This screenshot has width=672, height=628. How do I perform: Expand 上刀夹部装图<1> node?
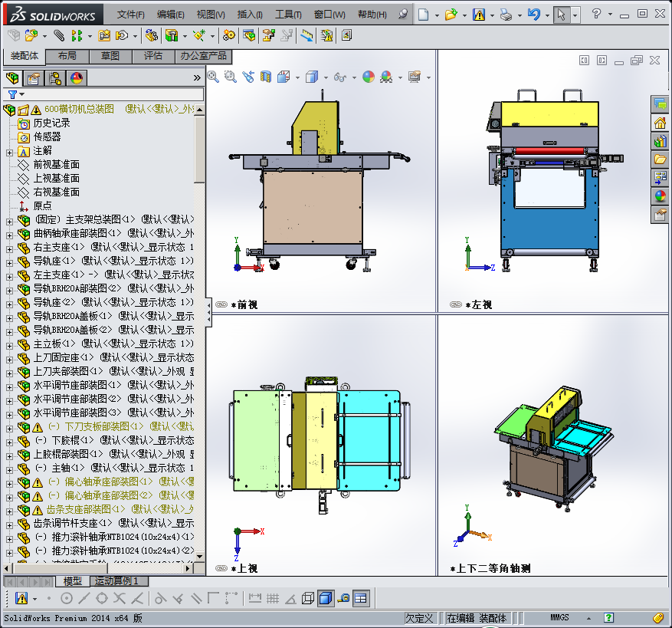click(9, 373)
